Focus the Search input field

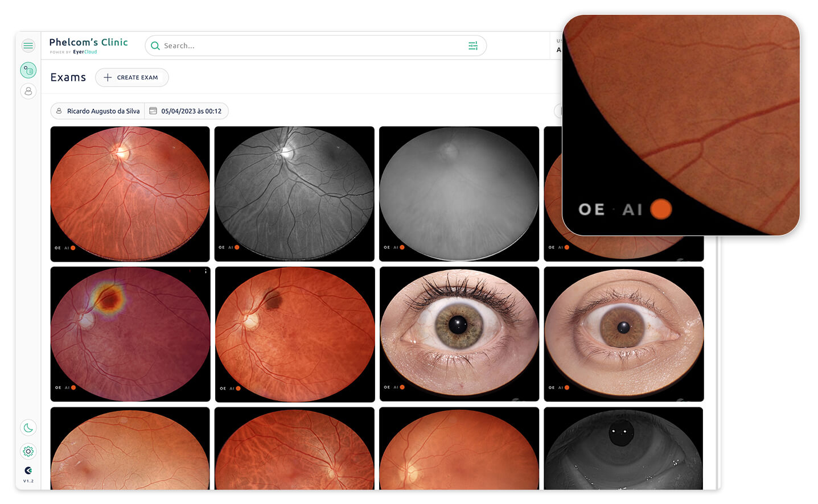pyautogui.click(x=315, y=46)
